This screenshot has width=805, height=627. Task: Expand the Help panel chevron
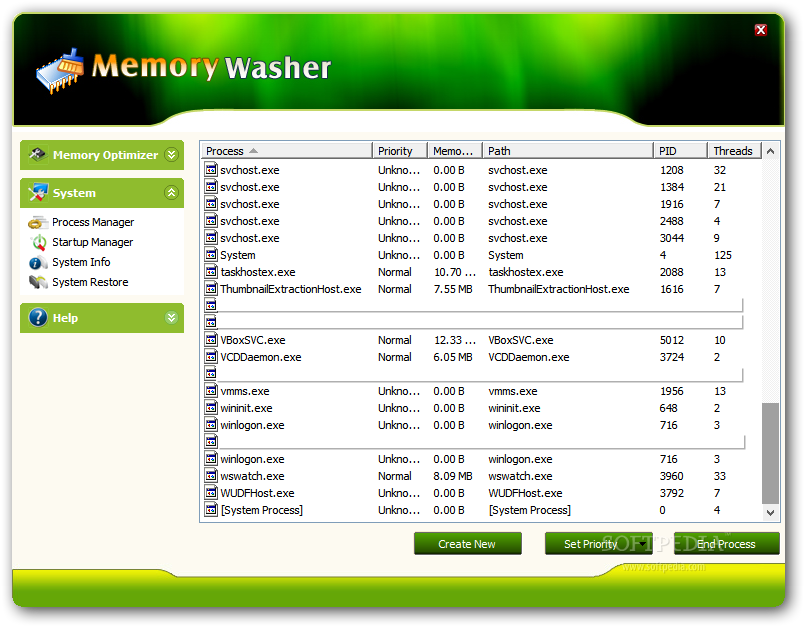(171, 317)
